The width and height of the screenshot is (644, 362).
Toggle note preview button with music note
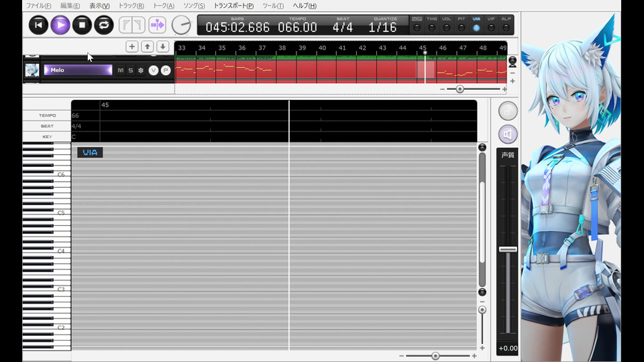pyautogui.click(x=508, y=111)
